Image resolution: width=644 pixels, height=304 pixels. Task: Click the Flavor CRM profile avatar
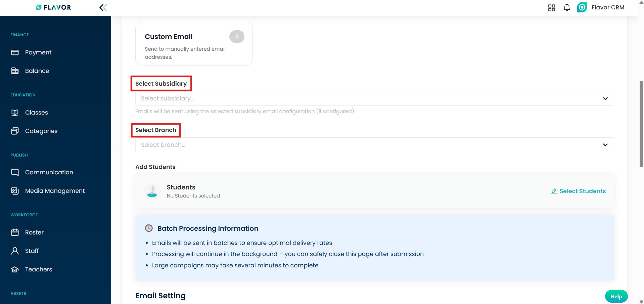[582, 7]
